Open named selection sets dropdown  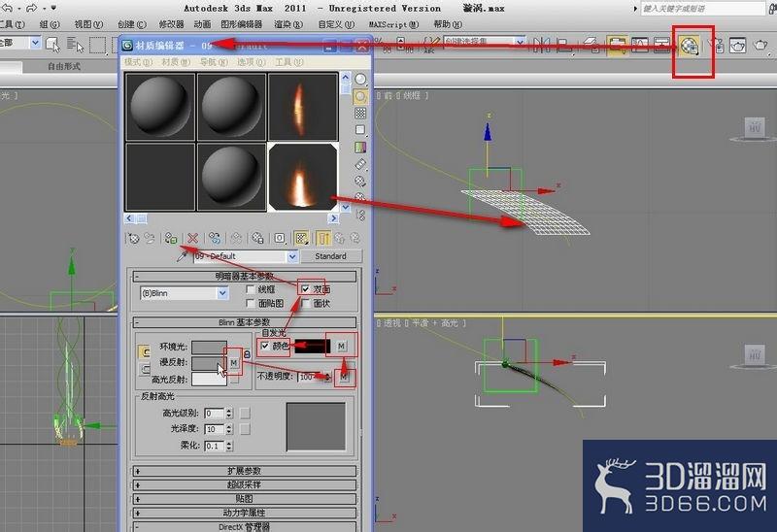click(520, 42)
